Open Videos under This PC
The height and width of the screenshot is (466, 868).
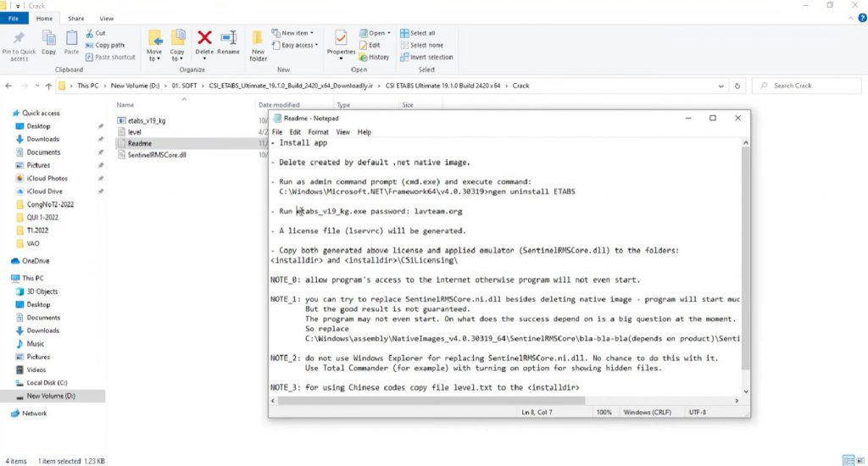pyautogui.click(x=36, y=369)
